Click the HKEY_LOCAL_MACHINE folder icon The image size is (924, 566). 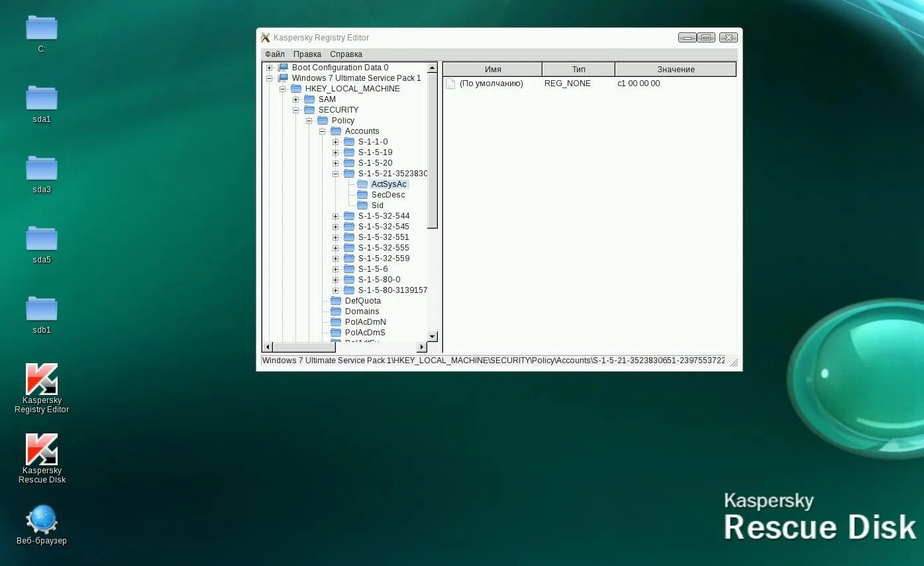pyautogui.click(x=296, y=89)
